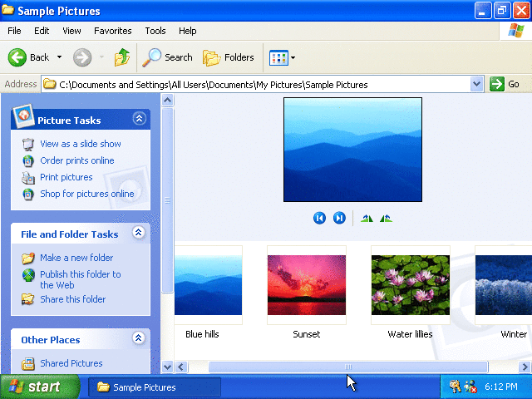Click Make a new folder link
This screenshot has height=399, width=532.
(x=76, y=258)
